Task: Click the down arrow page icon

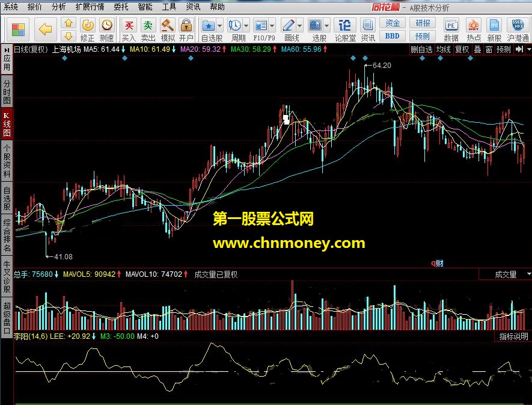Action: pyautogui.click(x=69, y=36)
